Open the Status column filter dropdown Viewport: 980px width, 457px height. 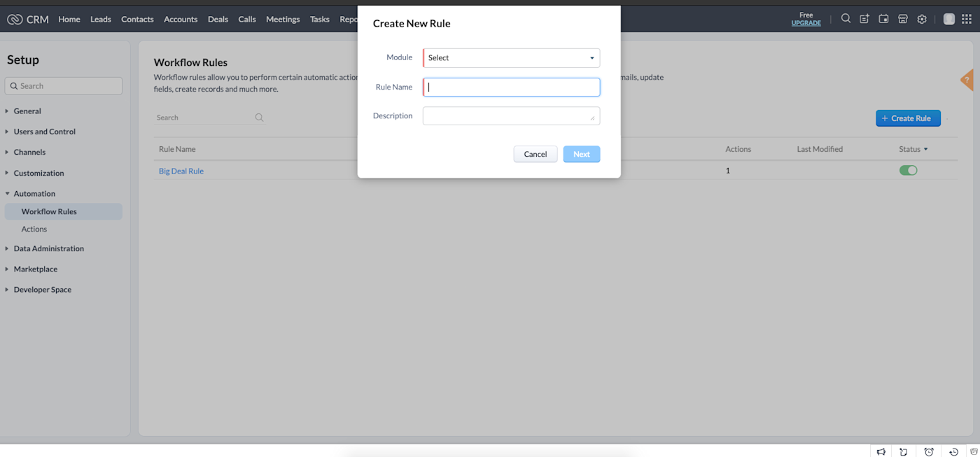pyautogui.click(x=925, y=149)
